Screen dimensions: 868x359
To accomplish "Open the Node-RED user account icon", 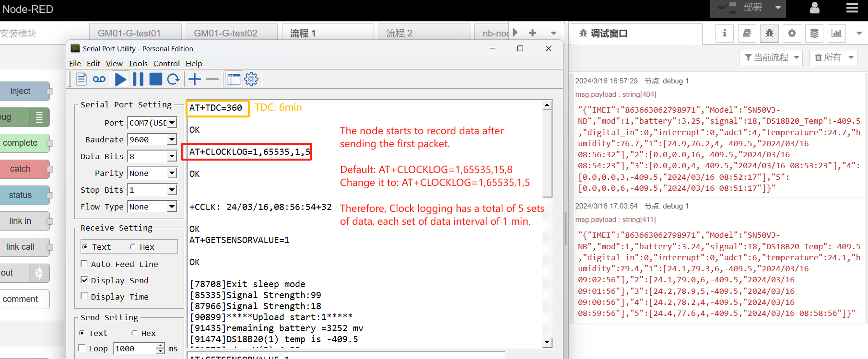I will click(814, 8).
